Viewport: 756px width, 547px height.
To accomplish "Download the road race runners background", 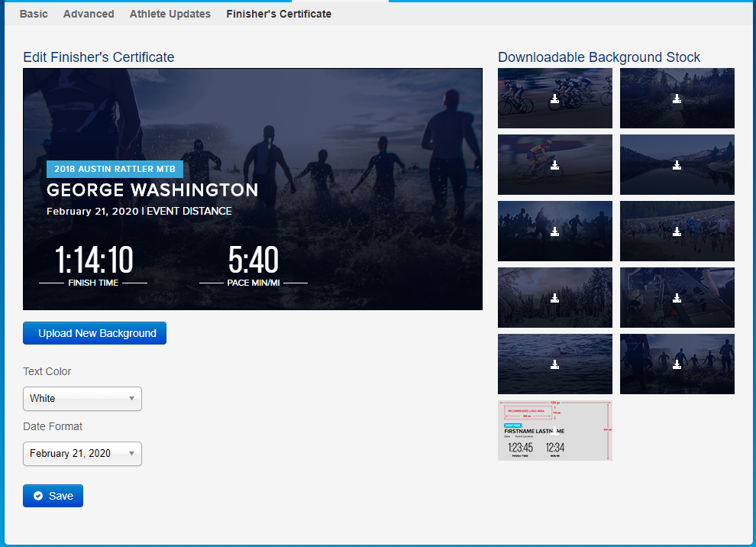I will click(x=677, y=231).
